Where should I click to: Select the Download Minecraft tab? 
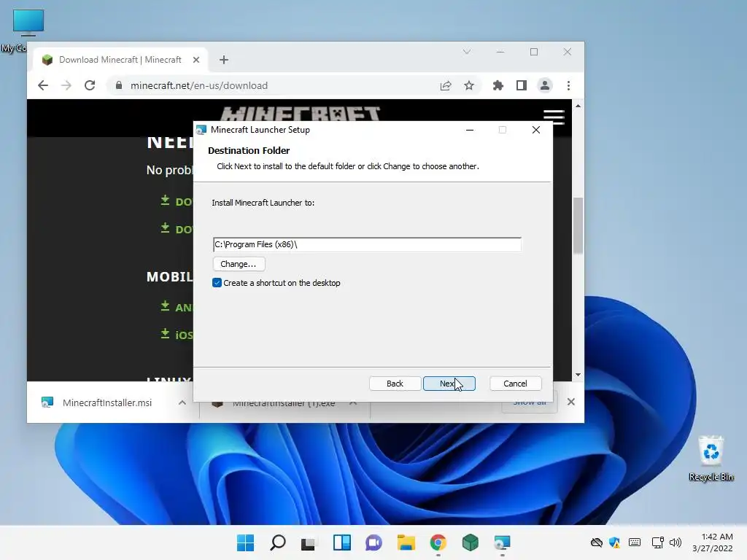click(120, 60)
